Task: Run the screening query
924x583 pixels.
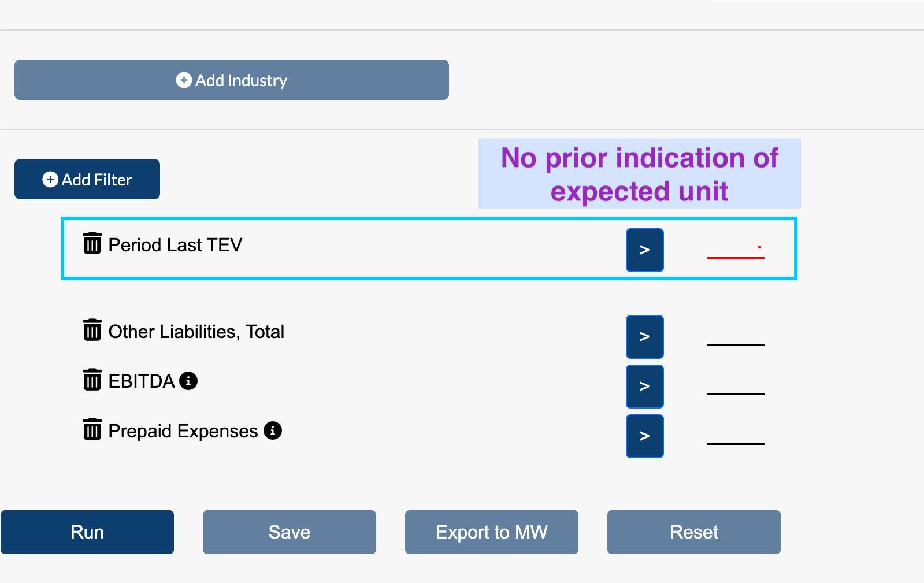Action: [87, 532]
